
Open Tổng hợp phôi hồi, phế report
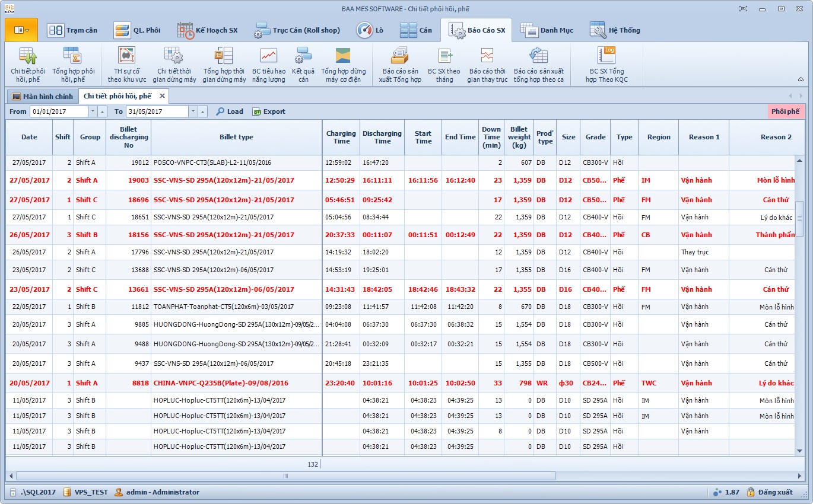73,64
